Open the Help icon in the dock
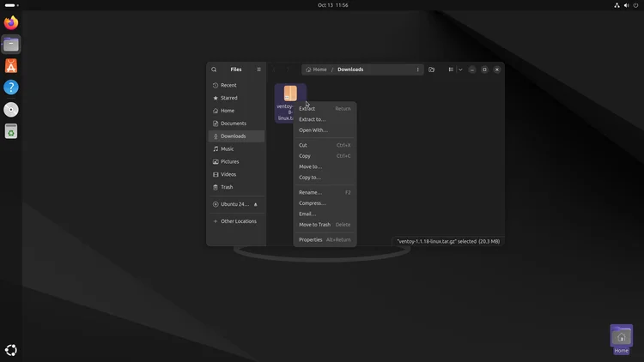Viewport: 644px width, 362px height. pos(11,87)
